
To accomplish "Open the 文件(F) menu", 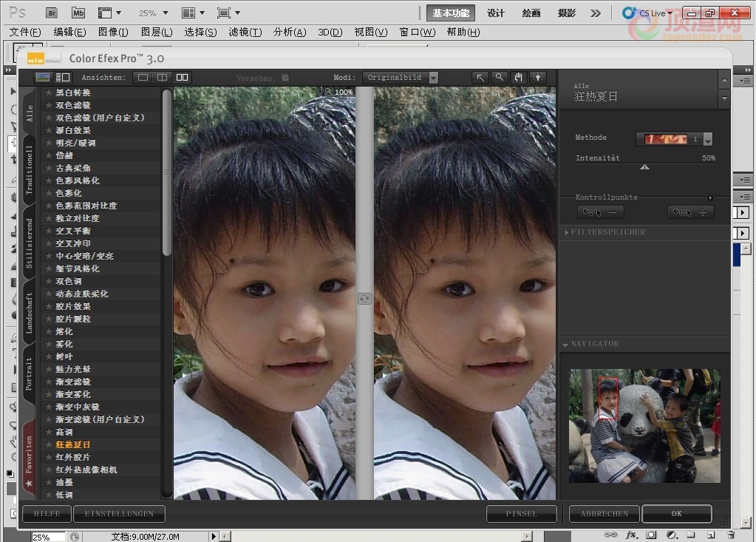I will pos(25,32).
